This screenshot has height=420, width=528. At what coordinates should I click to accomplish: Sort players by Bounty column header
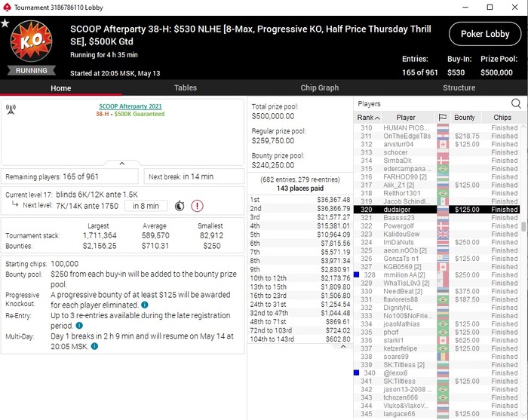click(x=465, y=118)
